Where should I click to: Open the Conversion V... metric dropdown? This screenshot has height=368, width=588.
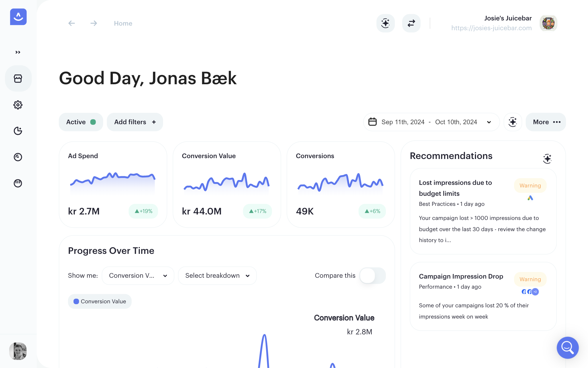click(138, 275)
